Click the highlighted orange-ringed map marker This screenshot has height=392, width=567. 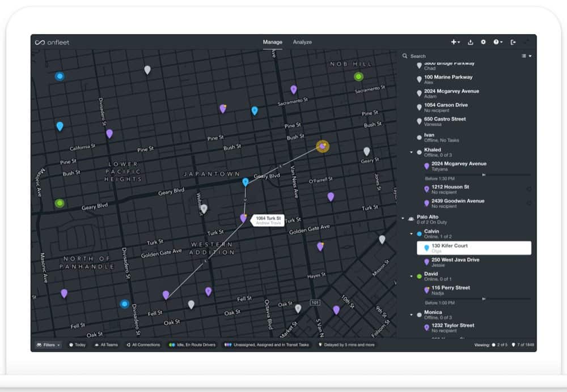point(323,147)
